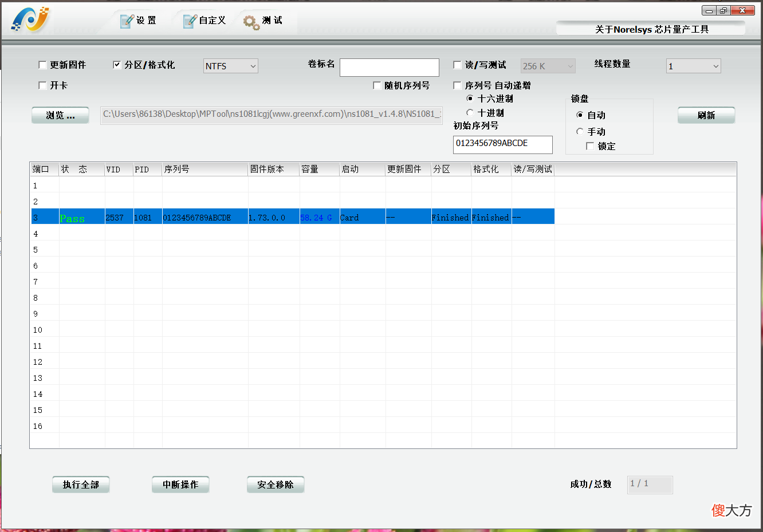Click the 状态 column header
Screen dimensions: 763x532
click(x=82, y=169)
